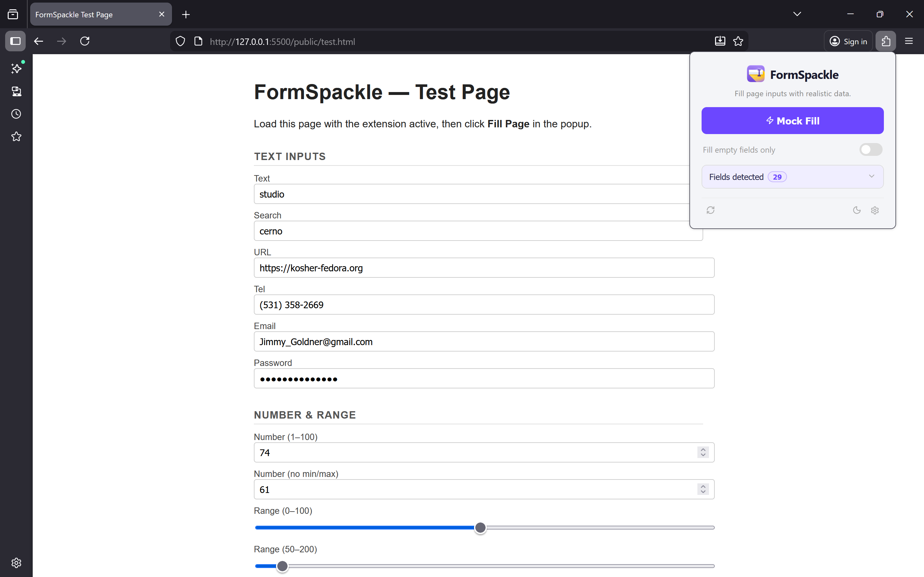Toggle the browser sidebar button
The height and width of the screenshot is (577, 924).
pos(15,41)
